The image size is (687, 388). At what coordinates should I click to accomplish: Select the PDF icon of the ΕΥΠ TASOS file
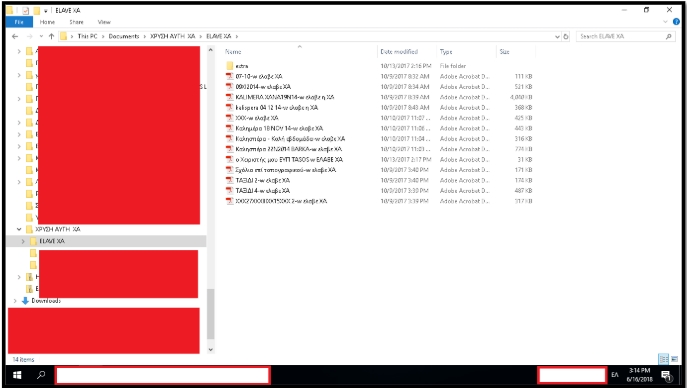click(230, 159)
